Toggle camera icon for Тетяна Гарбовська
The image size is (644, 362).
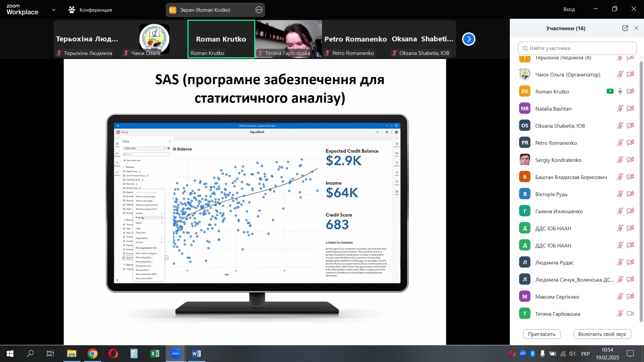click(x=631, y=314)
